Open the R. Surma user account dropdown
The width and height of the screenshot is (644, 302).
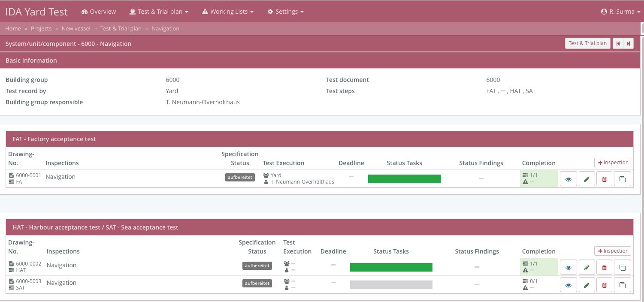click(x=620, y=12)
